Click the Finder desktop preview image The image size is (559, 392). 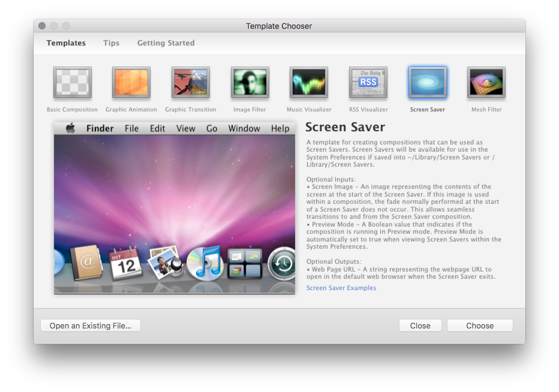point(174,208)
